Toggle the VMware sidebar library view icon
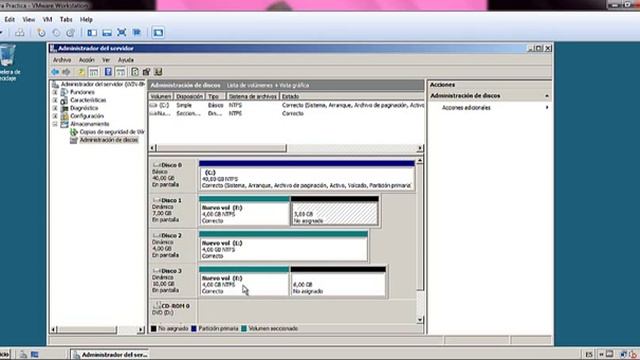 [x=92, y=33]
